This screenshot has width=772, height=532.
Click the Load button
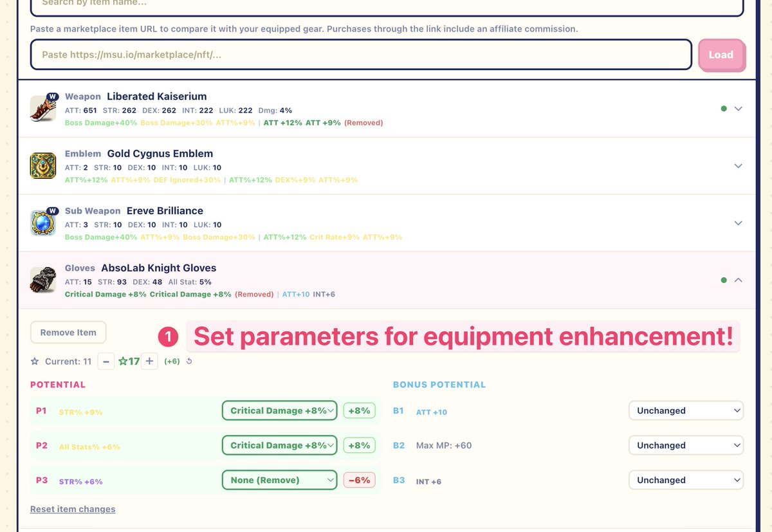pos(721,55)
